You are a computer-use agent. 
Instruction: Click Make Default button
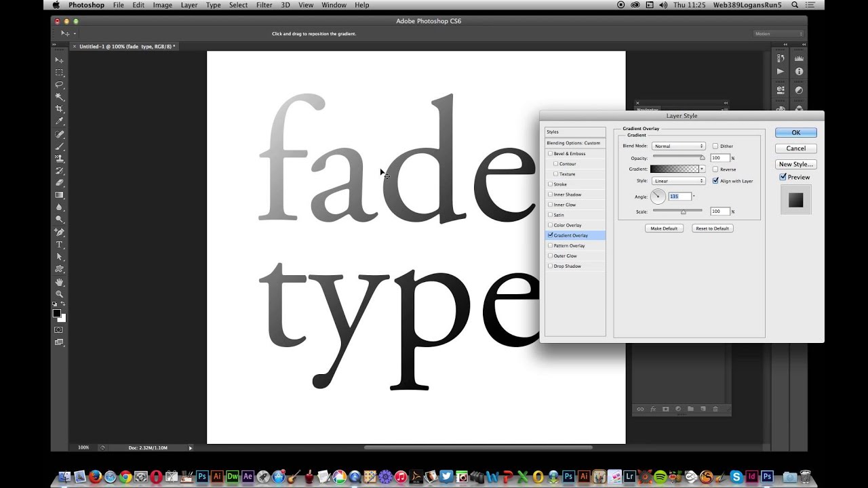coord(664,228)
